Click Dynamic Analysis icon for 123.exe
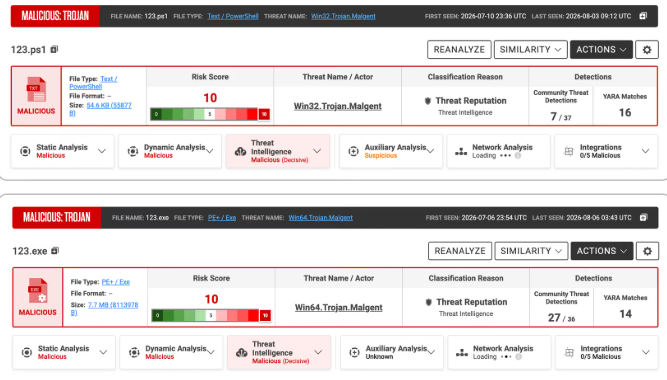This screenshot has height=380, width=667. (x=134, y=352)
